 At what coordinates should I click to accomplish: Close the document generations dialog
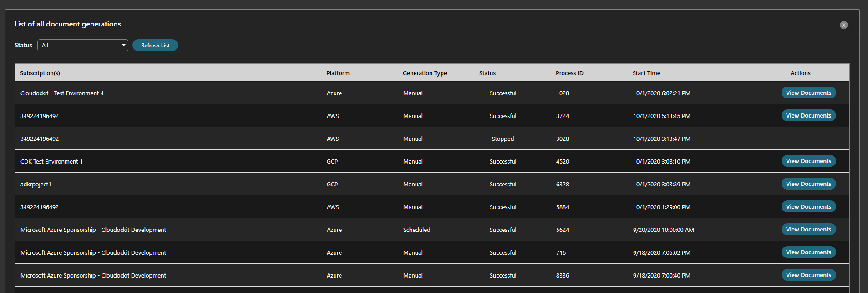pos(843,25)
